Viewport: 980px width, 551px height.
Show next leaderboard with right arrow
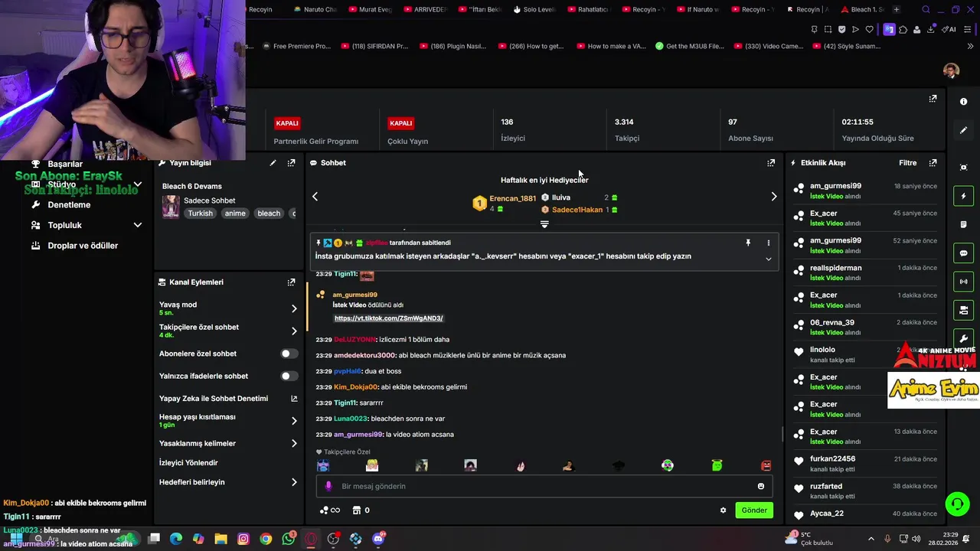pos(773,197)
